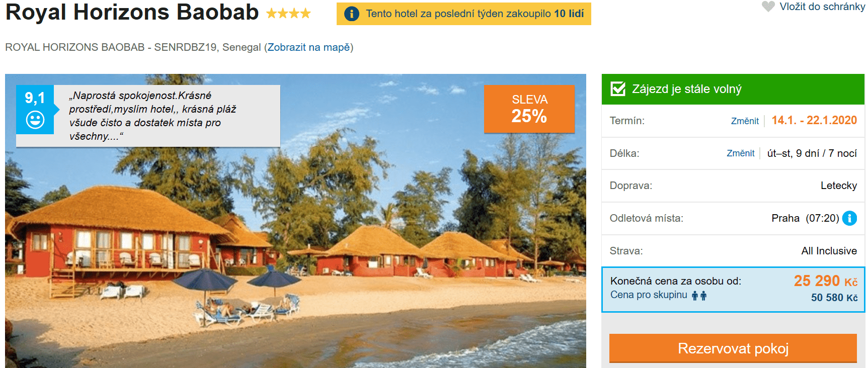The height and width of the screenshot is (368, 868).
Task: Click Cena pro skupinu link
Action: [649, 295]
